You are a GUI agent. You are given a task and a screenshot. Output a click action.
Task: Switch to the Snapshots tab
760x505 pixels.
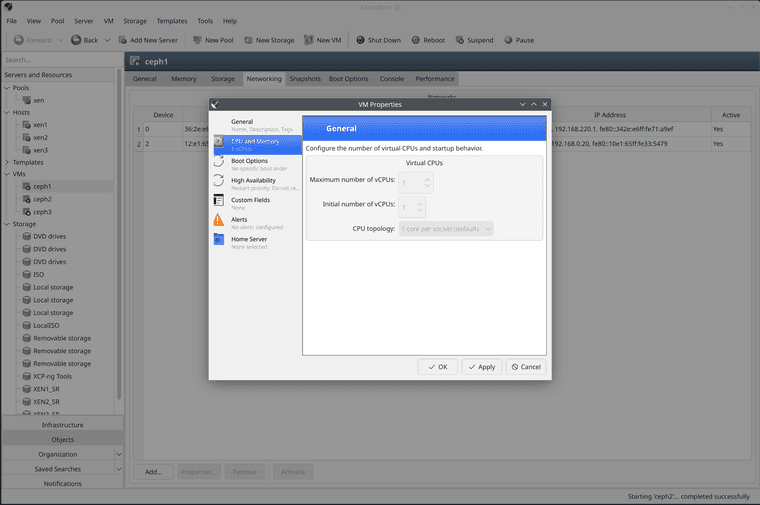point(305,78)
